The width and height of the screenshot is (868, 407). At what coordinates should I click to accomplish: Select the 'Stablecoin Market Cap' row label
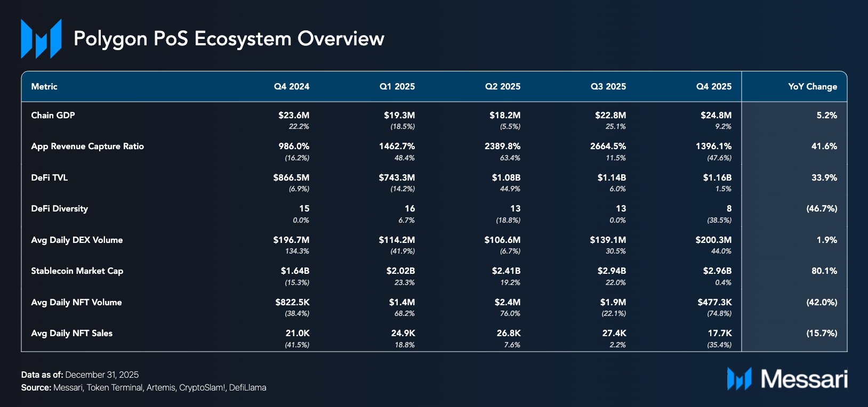(x=77, y=271)
